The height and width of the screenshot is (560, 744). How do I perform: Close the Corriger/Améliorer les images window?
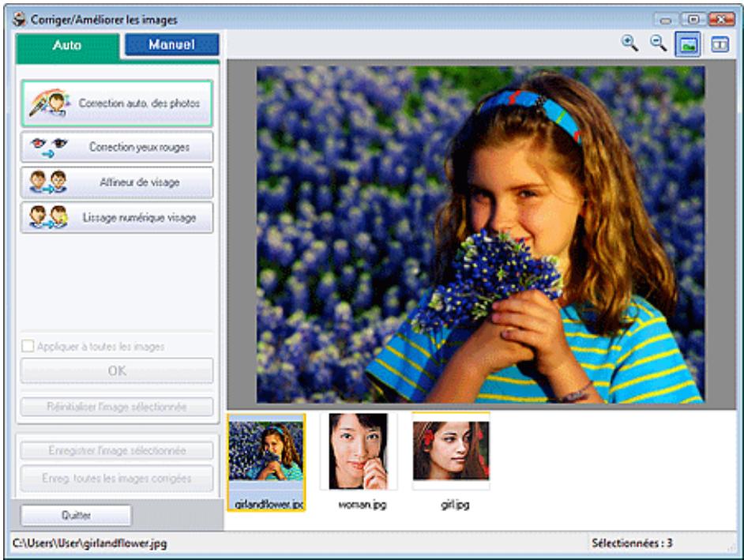(x=722, y=20)
